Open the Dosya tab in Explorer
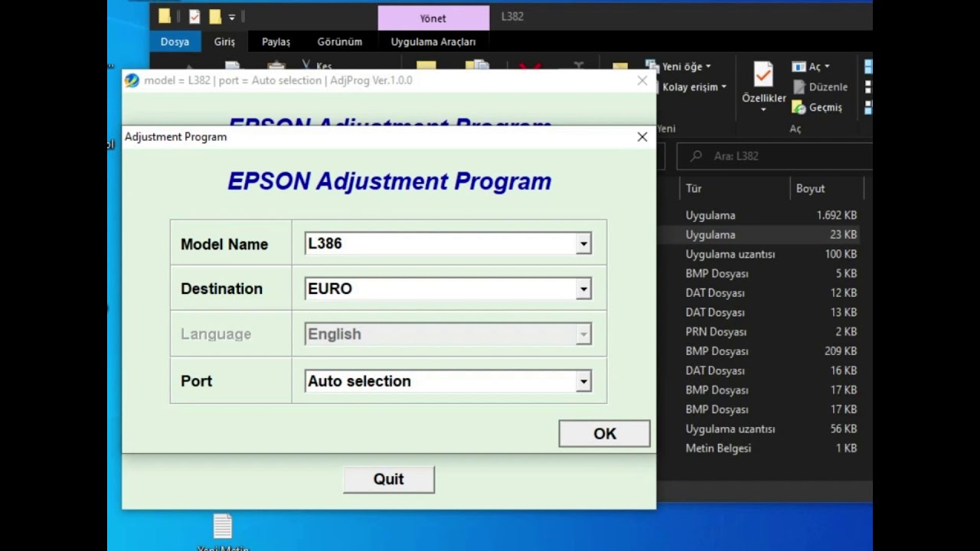Screen dimensions: 980x551 175,42
